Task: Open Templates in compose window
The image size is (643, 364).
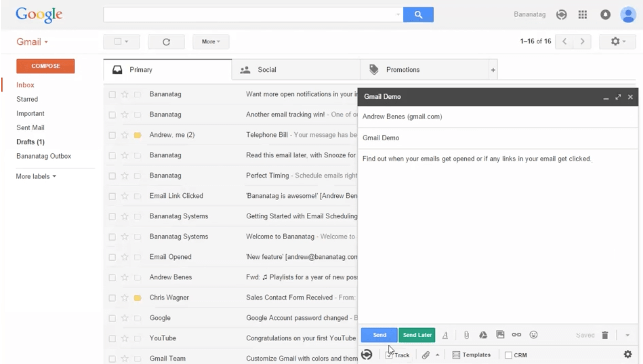Action: (472, 355)
